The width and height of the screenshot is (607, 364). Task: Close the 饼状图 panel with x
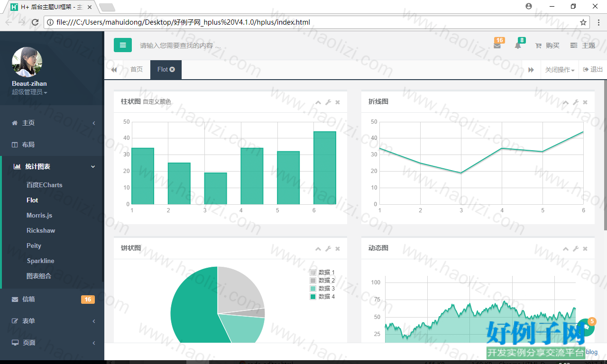tap(338, 249)
